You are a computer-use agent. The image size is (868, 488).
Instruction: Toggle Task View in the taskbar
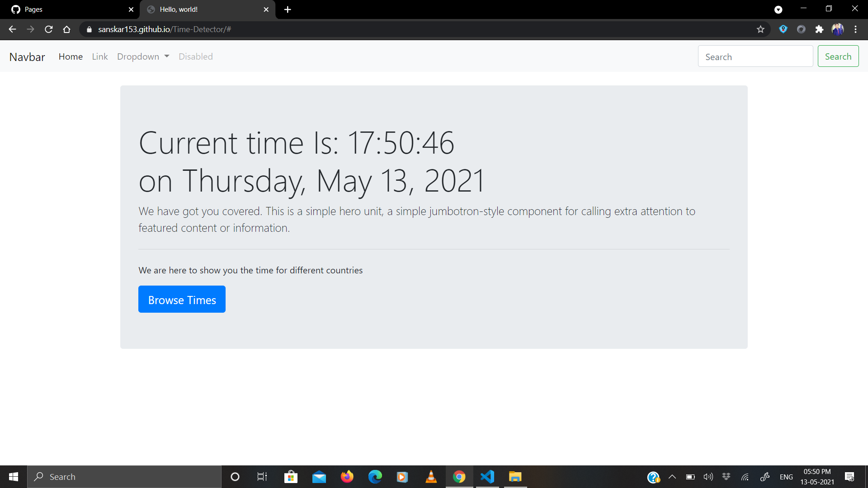[x=261, y=476]
